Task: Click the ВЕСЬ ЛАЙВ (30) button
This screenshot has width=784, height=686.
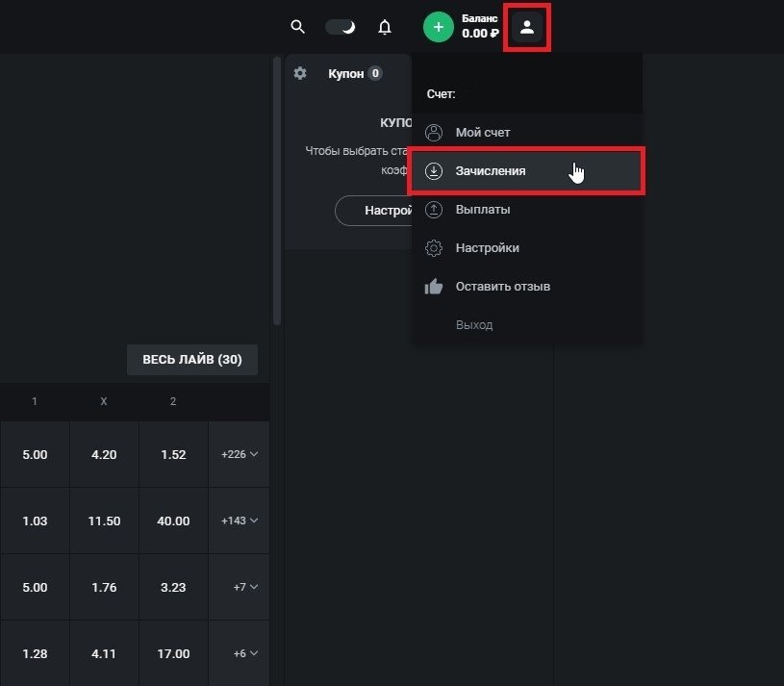Action: pyautogui.click(x=192, y=360)
